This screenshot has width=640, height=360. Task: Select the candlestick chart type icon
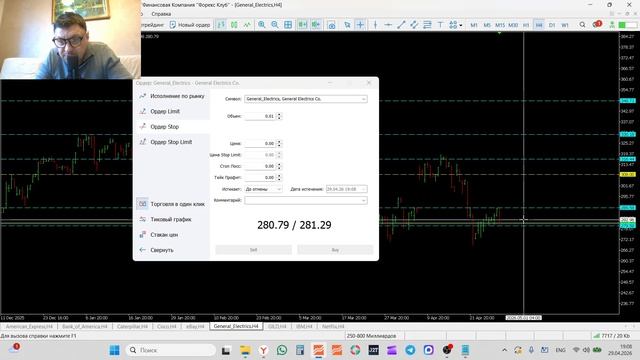[234, 25]
